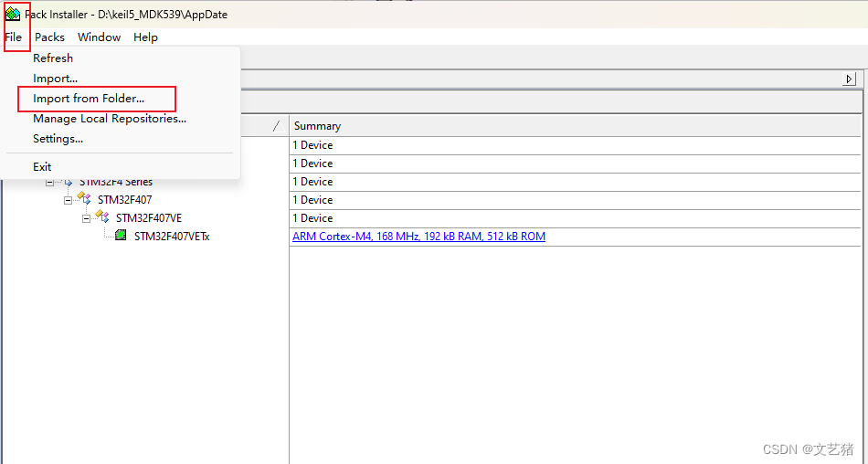Click the Pack Installer title bar icon
Image resolution: width=868 pixels, height=464 pixels.
point(12,15)
